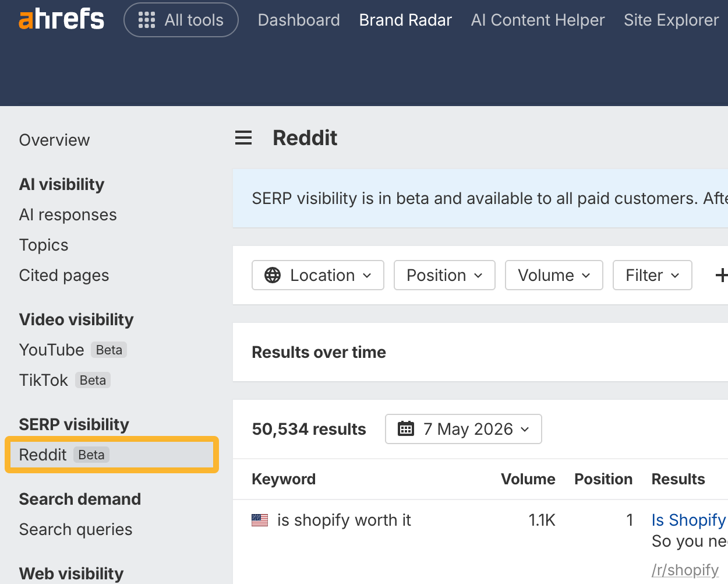Image resolution: width=728 pixels, height=584 pixels.
Task: Expand the Position filter dropdown
Action: pos(444,275)
